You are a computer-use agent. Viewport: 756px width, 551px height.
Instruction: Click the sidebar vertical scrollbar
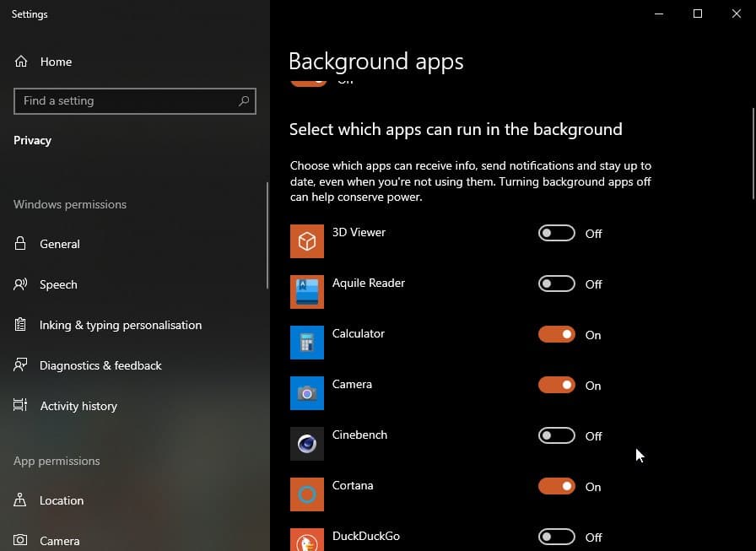pos(267,235)
